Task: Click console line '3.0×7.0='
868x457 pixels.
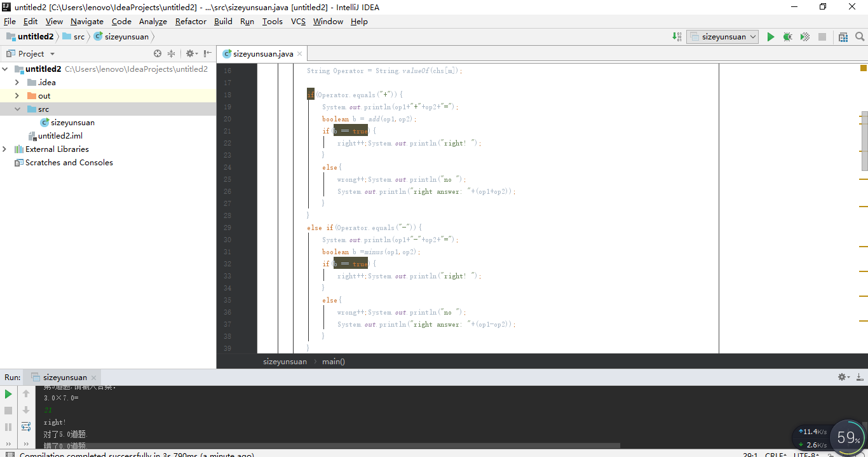Action: pos(61,398)
